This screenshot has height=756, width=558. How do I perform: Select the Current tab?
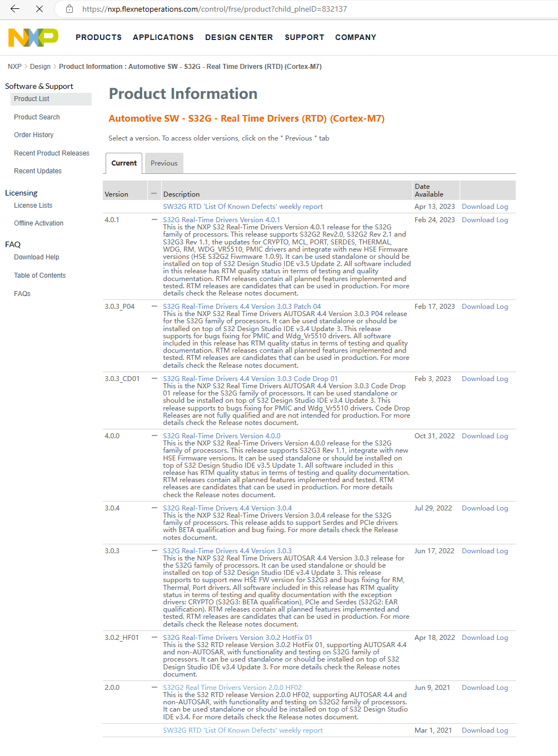coord(123,163)
